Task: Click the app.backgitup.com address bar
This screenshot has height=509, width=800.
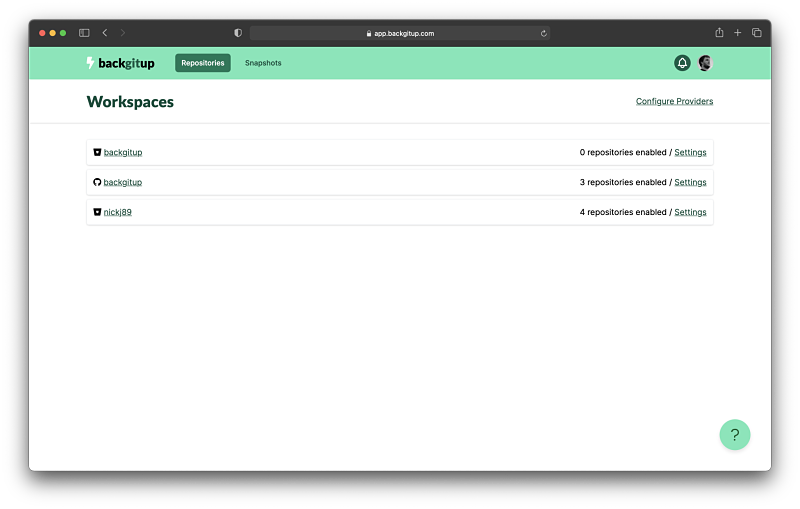Action: pos(400,33)
